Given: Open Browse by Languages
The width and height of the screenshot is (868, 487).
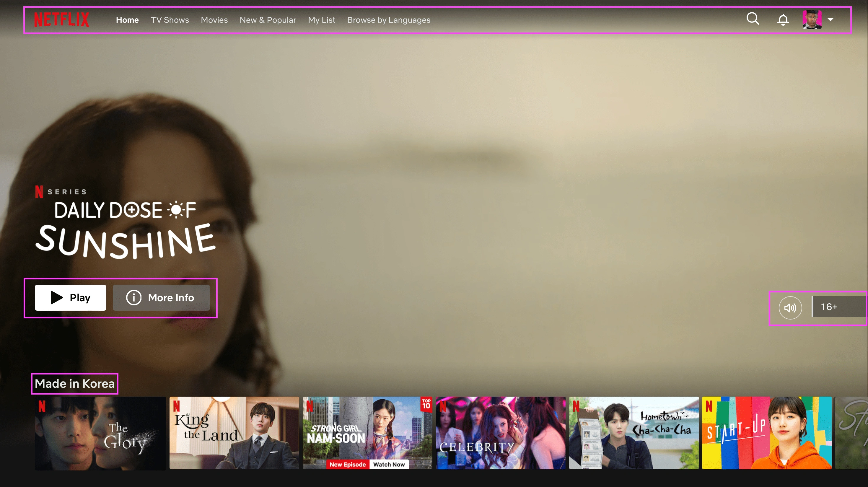Looking at the screenshot, I should (389, 20).
